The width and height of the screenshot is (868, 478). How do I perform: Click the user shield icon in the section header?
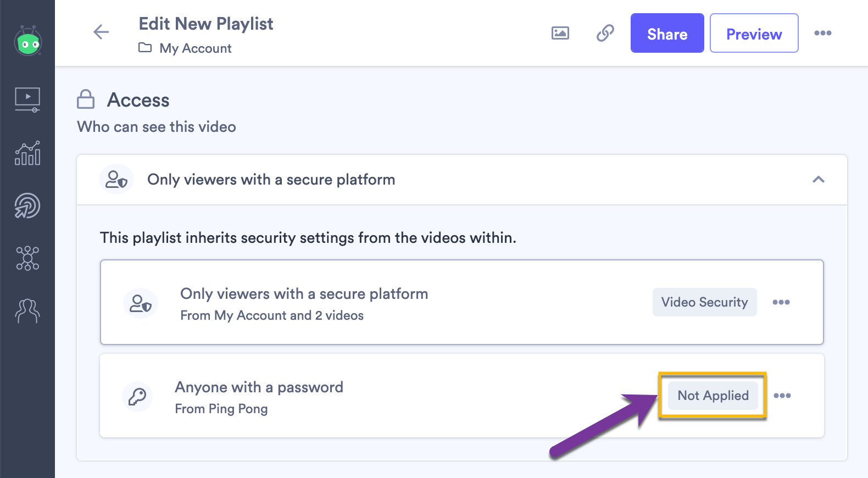[x=116, y=180]
